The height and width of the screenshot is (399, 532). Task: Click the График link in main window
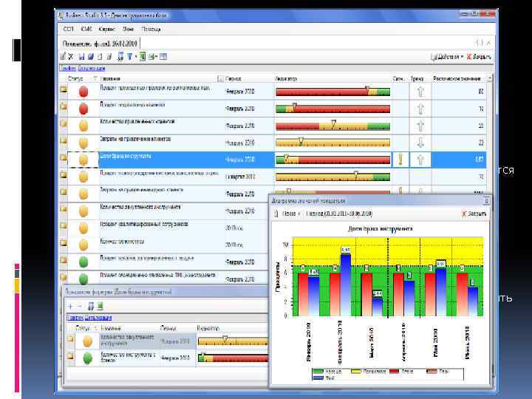pos(68,68)
